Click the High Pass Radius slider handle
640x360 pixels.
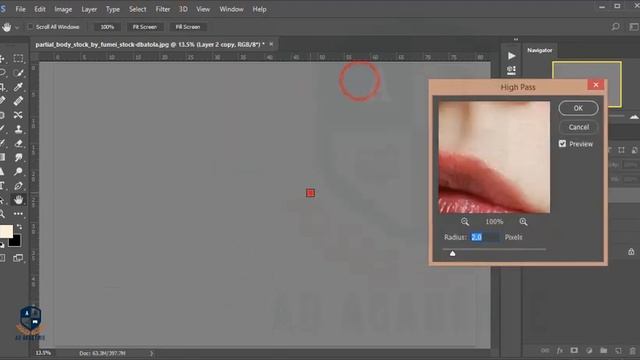pos(452,253)
